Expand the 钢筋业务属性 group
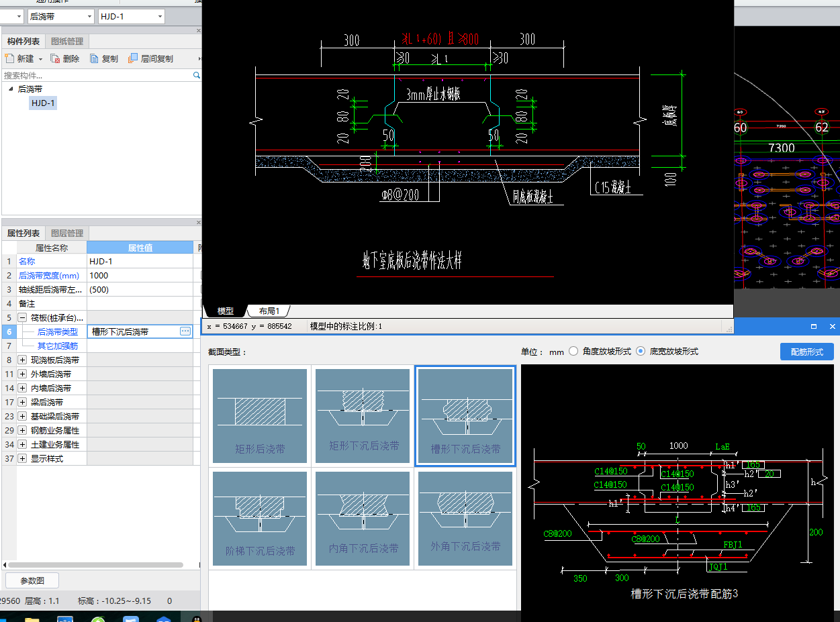 click(x=22, y=430)
